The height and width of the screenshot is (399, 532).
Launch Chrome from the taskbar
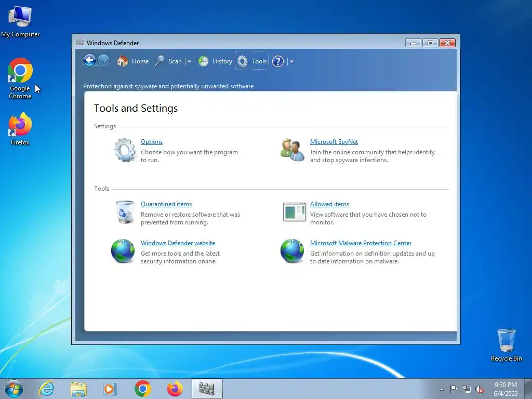(x=142, y=389)
